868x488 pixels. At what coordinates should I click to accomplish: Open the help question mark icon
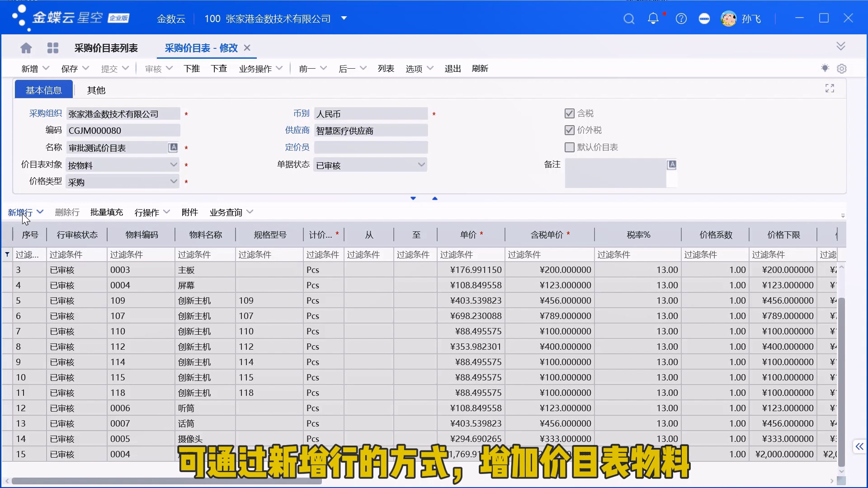point(681,19)
